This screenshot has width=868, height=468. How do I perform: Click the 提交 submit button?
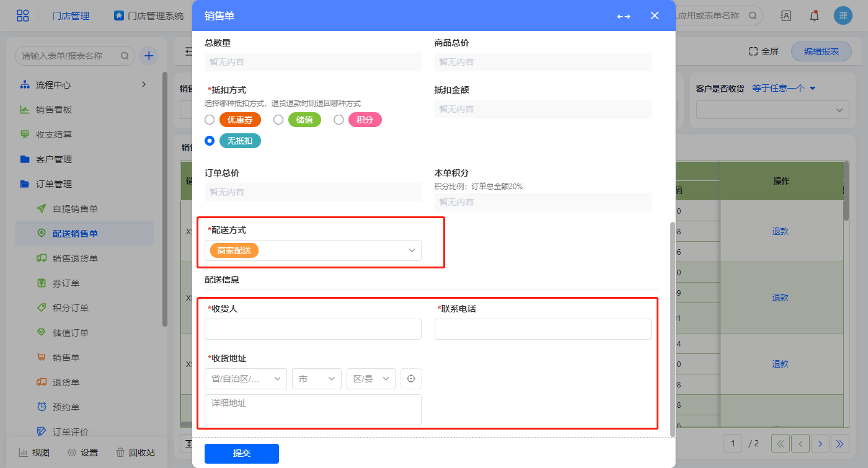pos(242,453)
